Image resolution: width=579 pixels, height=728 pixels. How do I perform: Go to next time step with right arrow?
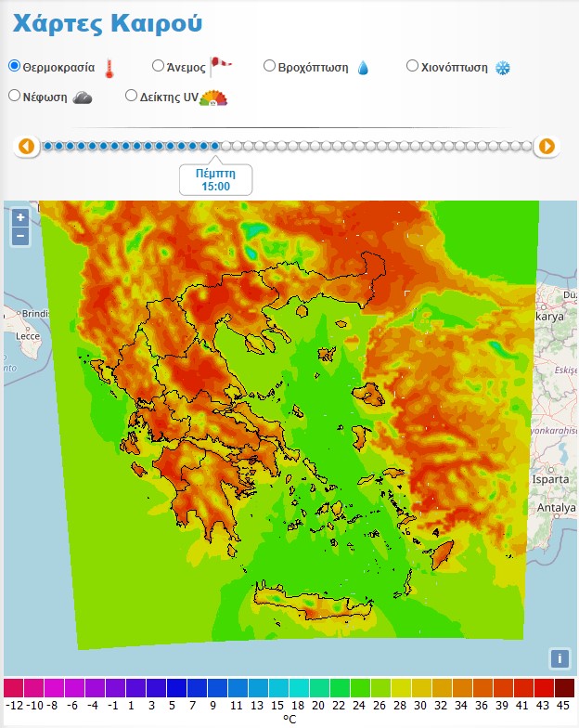pos(547,146)
